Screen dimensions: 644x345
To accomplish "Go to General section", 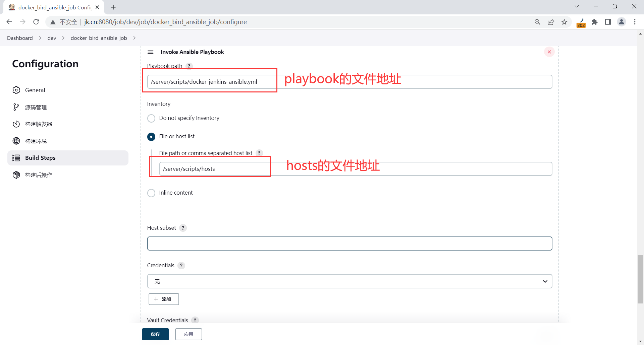I will [68, 90].
